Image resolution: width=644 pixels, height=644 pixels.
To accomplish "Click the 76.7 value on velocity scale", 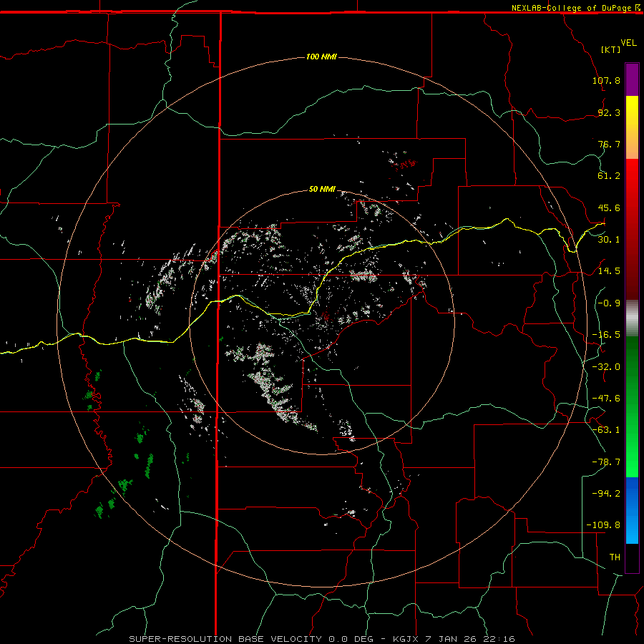I will 609,144.
